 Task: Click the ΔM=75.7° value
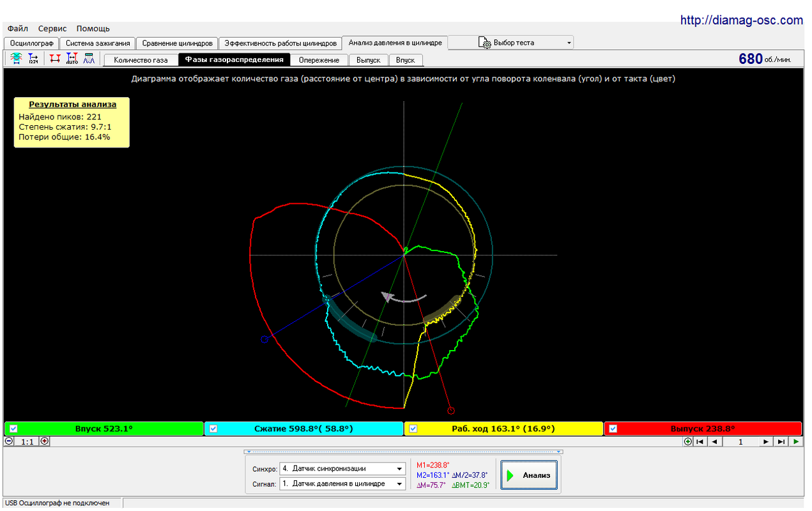click(x=432, y=485)
